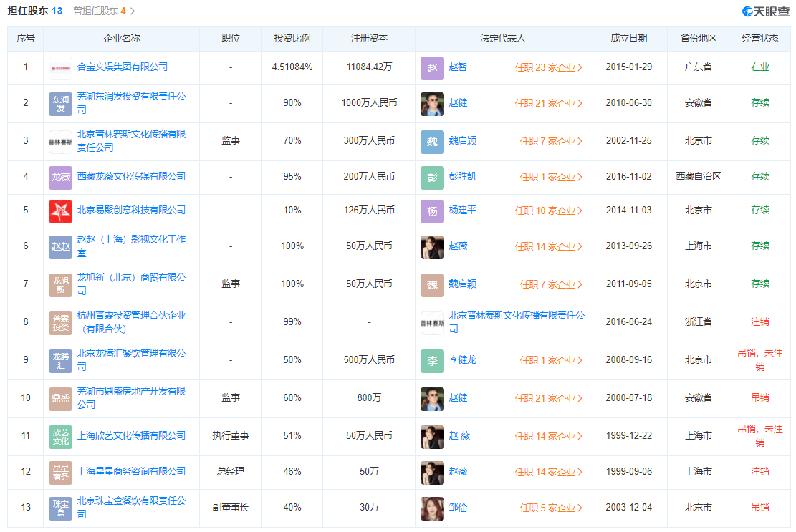Click 赵薇 photo thumbnail in row 11
The width and height of the screenshot is (796, 532).
pos(432,437)
